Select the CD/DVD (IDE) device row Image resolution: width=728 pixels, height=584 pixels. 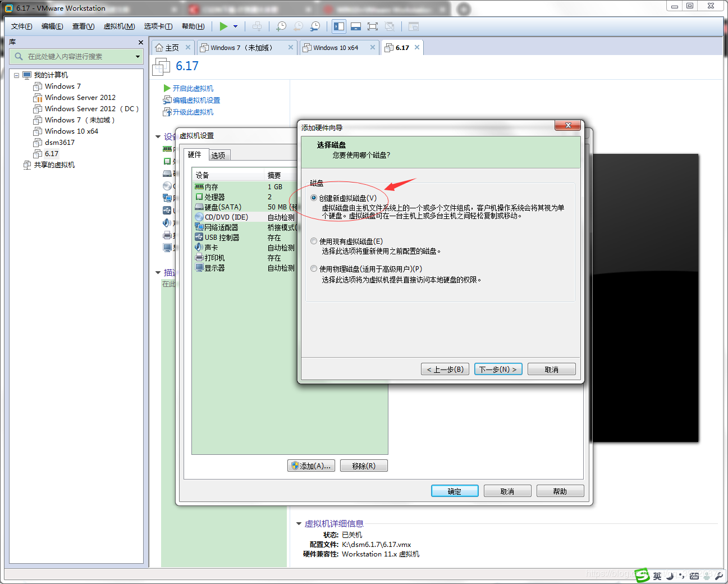[245, 217]
